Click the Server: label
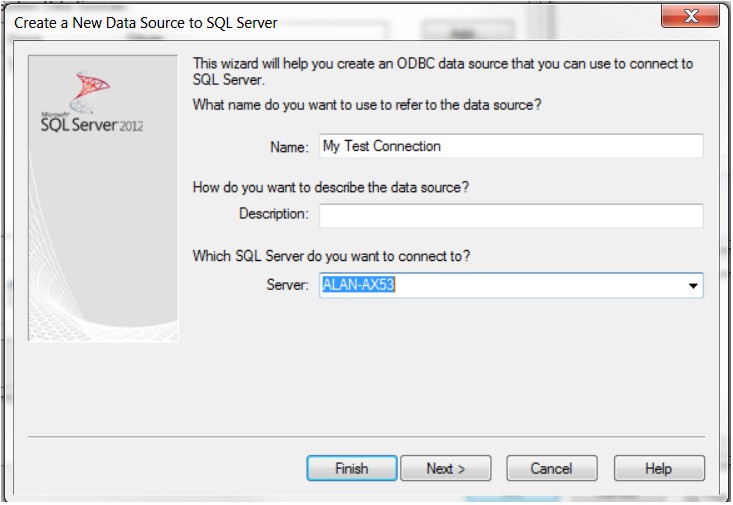The width and height of the screenshot is (733, 505). tap(287, 284)
